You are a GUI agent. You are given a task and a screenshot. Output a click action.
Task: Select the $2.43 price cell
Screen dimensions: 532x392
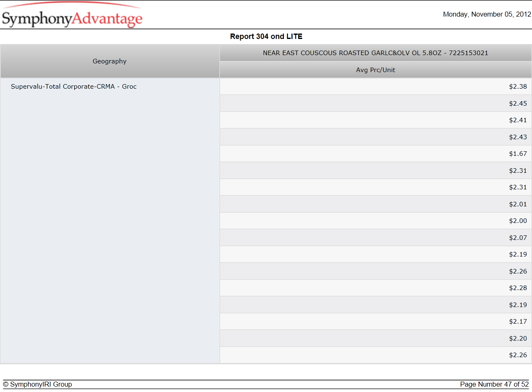click(x=375, y=137)
